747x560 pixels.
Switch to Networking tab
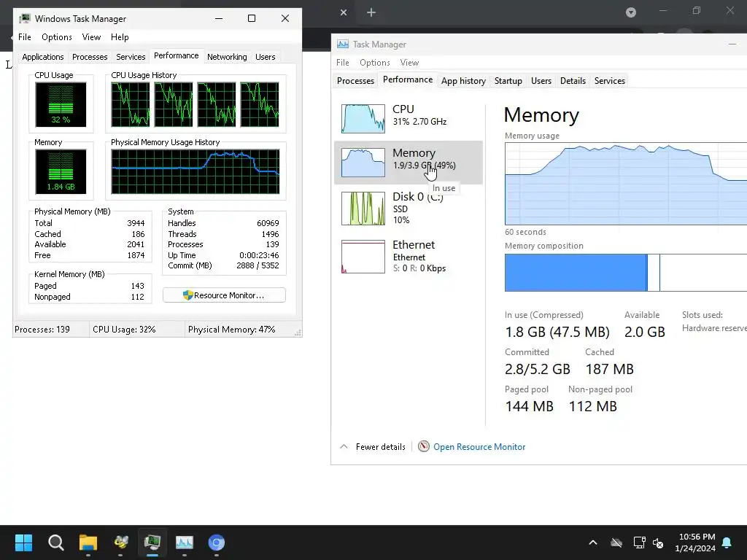(x=227, y=57)
